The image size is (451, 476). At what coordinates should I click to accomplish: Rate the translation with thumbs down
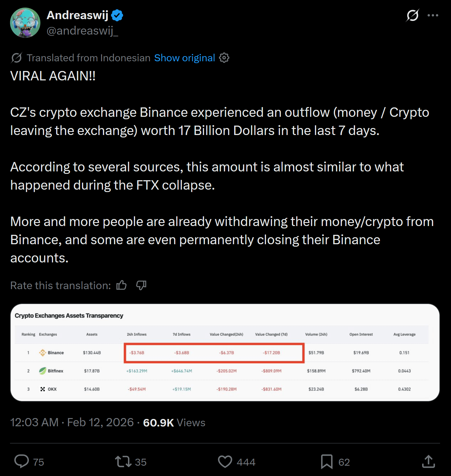pyautogui.click(x=141, y=285)
